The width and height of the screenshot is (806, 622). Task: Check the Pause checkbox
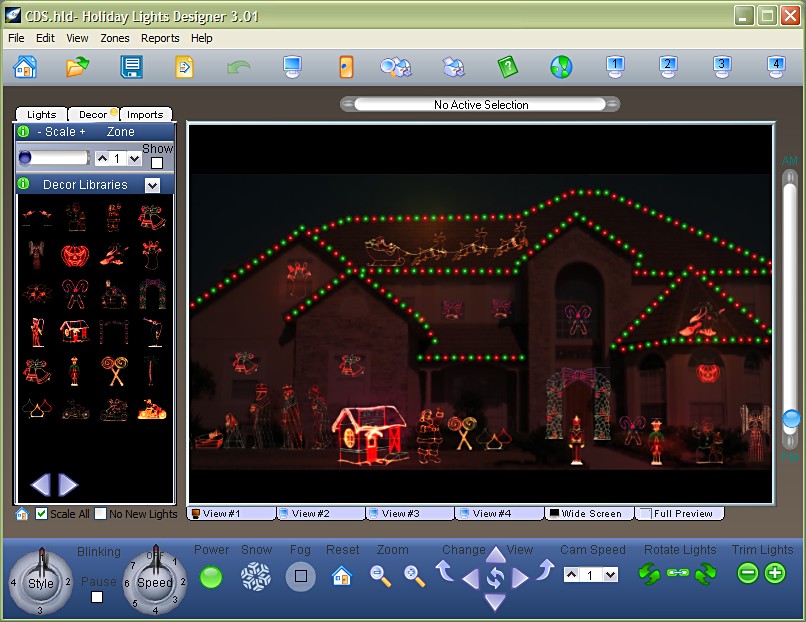tap(97, 597)
